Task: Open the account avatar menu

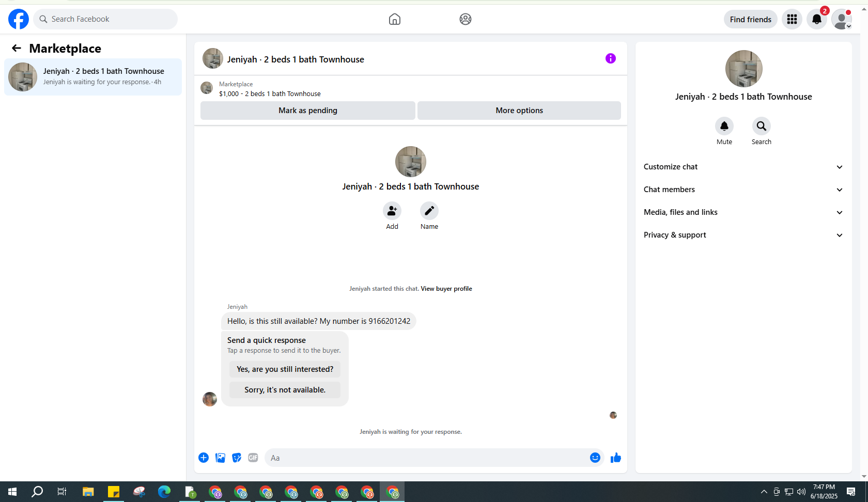Action: [842, 19]
